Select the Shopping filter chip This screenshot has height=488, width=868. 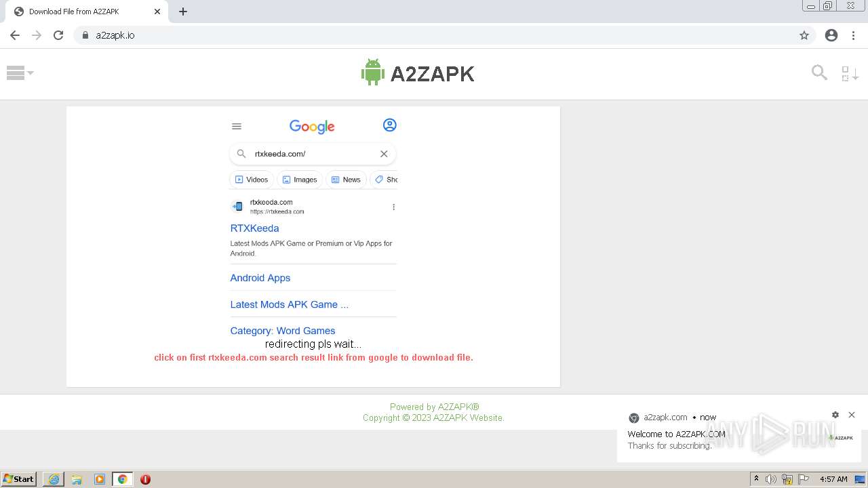[384, 180]
